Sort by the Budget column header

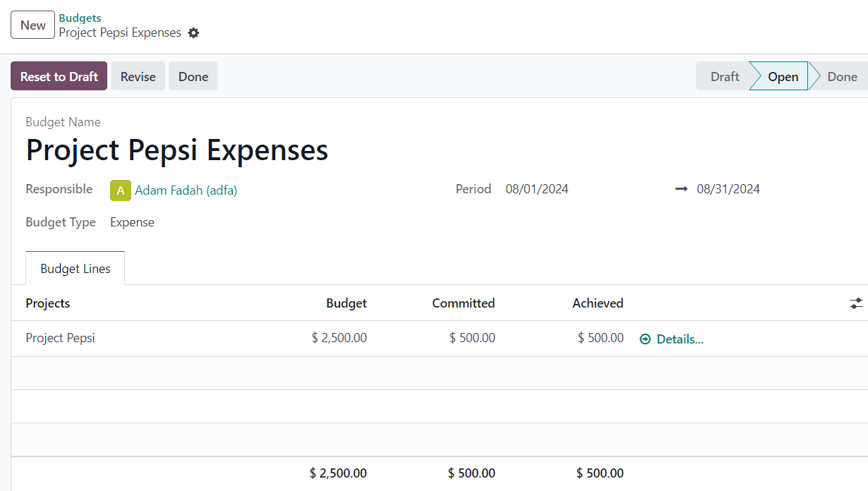click(346, 303)
